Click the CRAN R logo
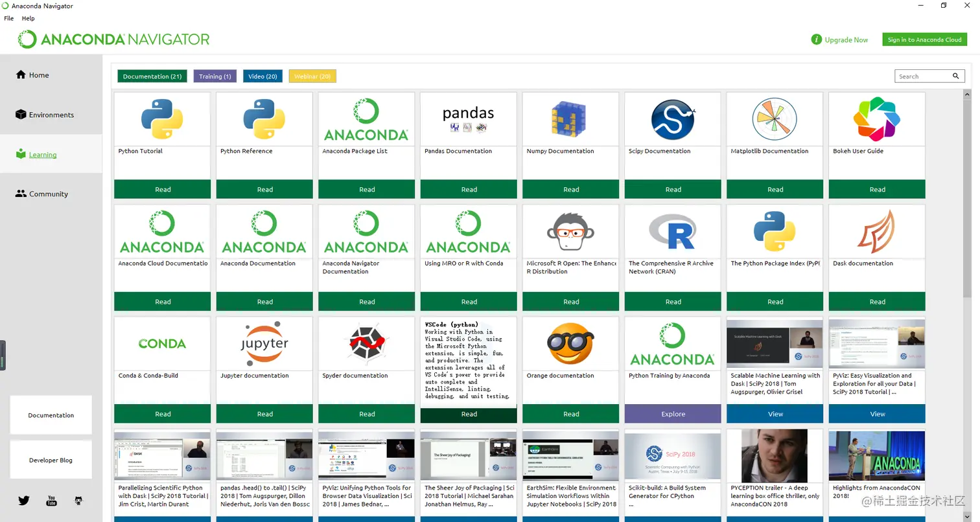 [x=673, y=232]
